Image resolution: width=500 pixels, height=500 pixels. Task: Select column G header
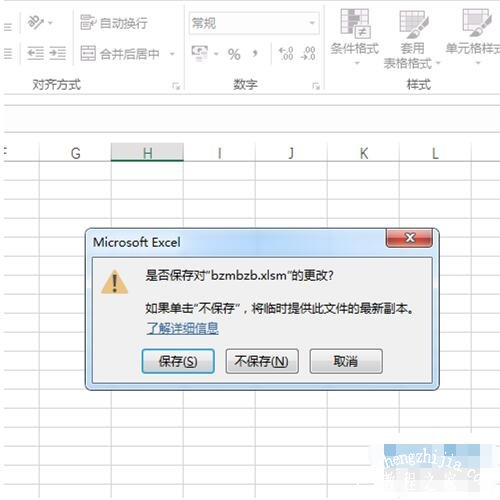click(x=75, y=153)
